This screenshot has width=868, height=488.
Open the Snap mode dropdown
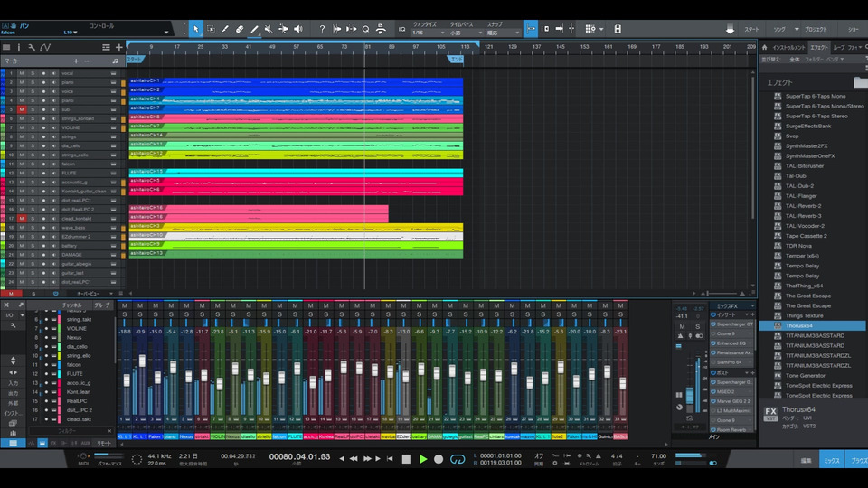point(503,33)
